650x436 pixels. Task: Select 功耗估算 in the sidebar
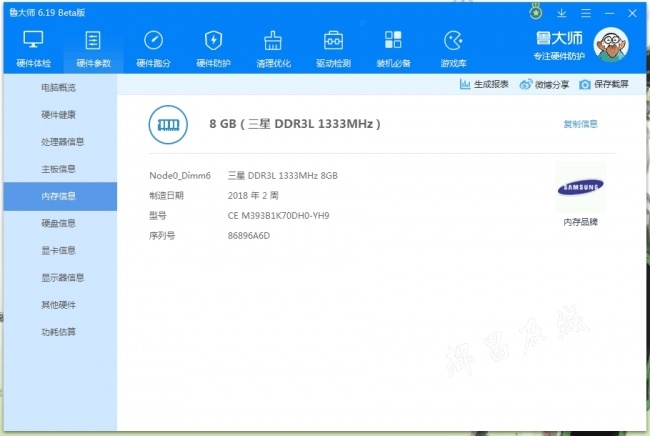coord(58,332)
